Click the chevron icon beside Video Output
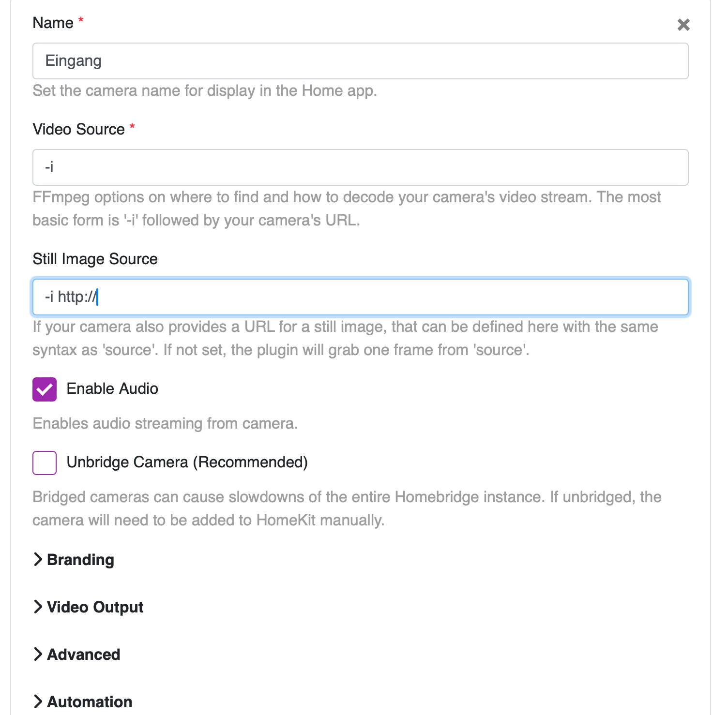The width and height of the screenshot is (728, 715). 38,607
